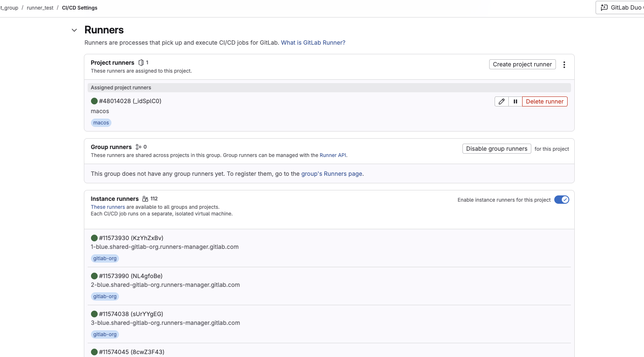This screenshot has height=357, width=644.
Task: Click Create project runner button
Action: click(522, 64)
